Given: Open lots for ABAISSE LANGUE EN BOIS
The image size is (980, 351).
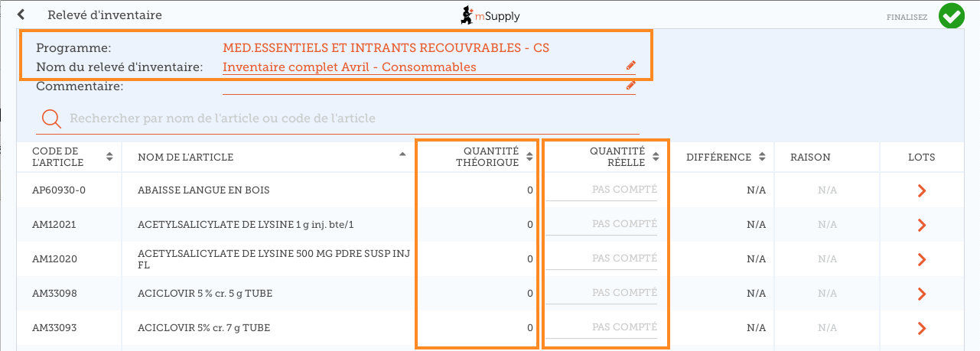Looking at the screenshot, I should pos(921,190).
